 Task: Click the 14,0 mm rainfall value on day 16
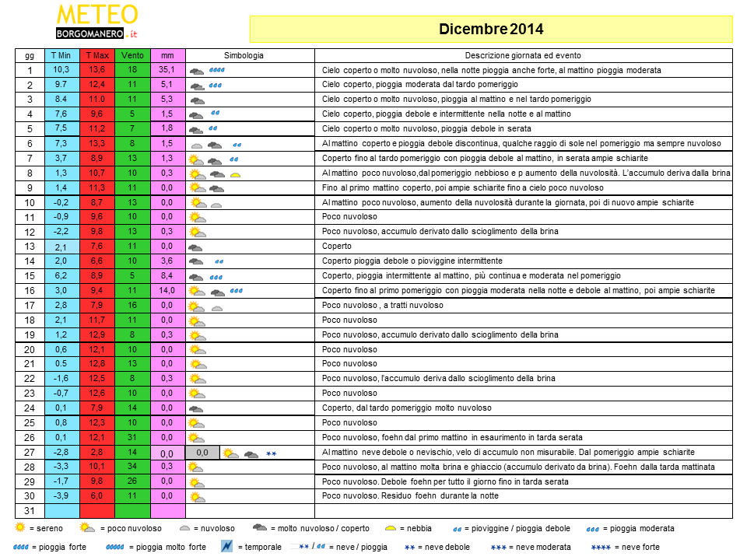167,290
